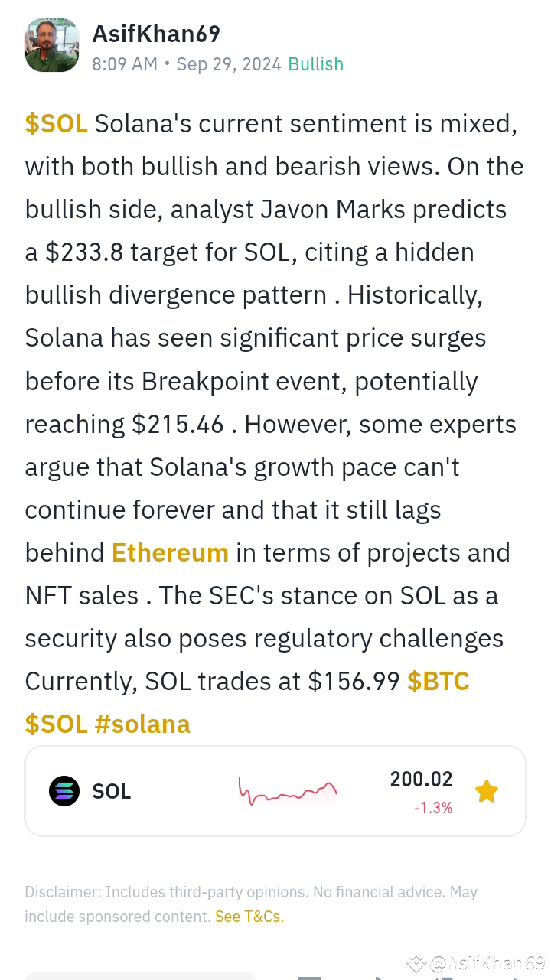551x980 pixels.
Task: Open the SOL ticker label in card
Action: pos(112,792)
